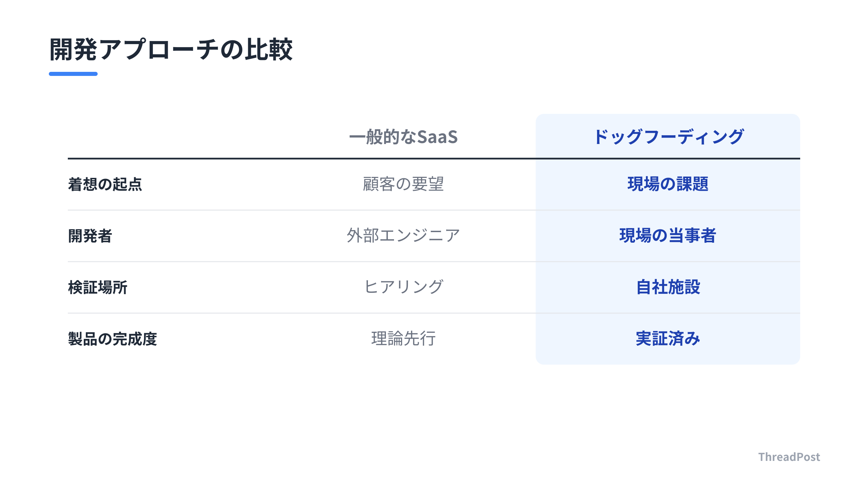Click the blue underline bar below title

[73, 74]
